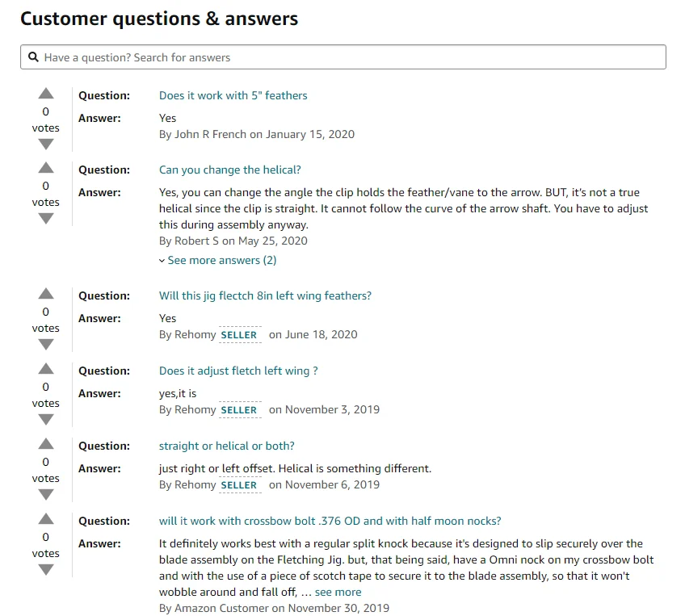Screen dimensions: 685x616
Task: Downvote the crossbow bolt question
Action: pyautogui.click(x=46, y=570)
